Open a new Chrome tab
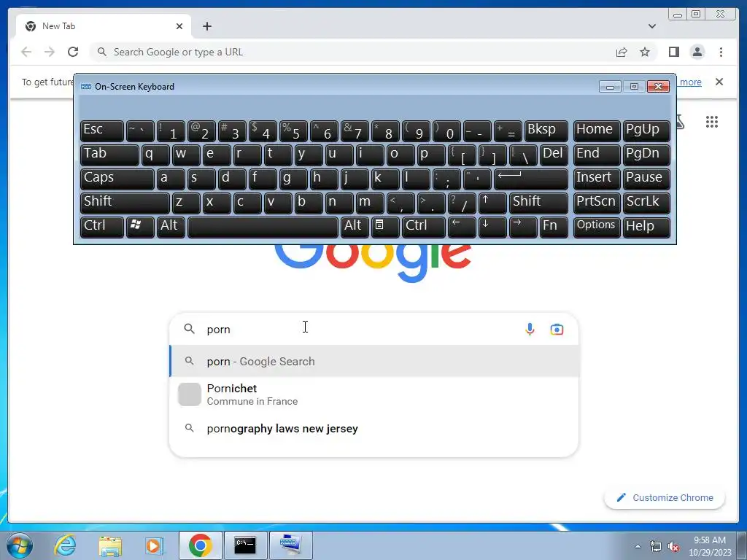This screenshot has height=560, width=747. coord(206,26)
